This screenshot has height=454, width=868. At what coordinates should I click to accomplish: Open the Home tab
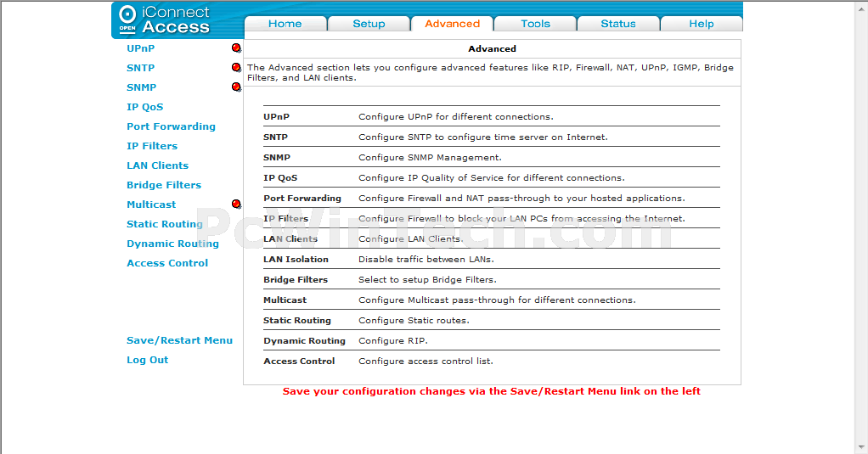pyautogui.click(x=285, y=24)
